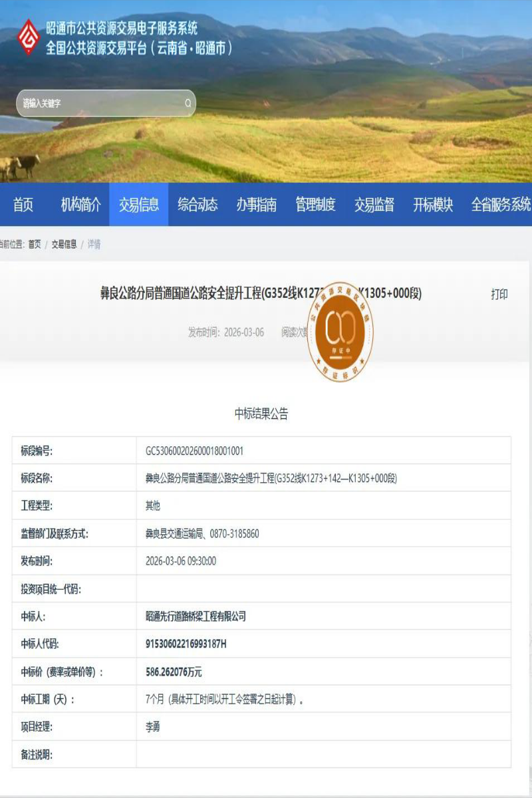Click the 首页 breadcrumb link

tap(33, 243)
